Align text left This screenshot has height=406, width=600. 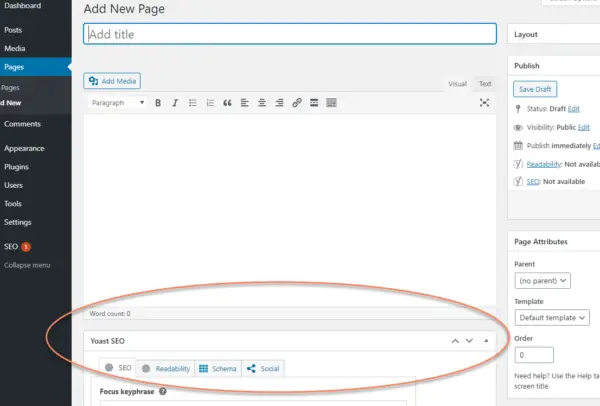[245, 103]
